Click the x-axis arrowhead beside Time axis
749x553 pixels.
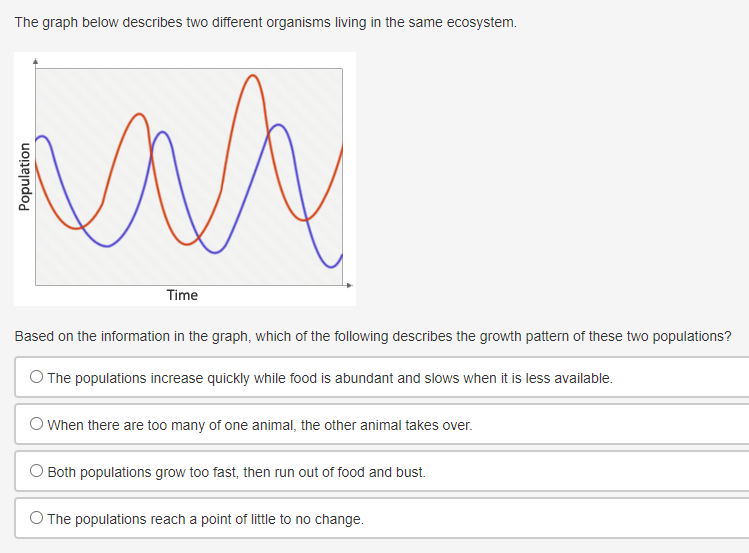350,285
